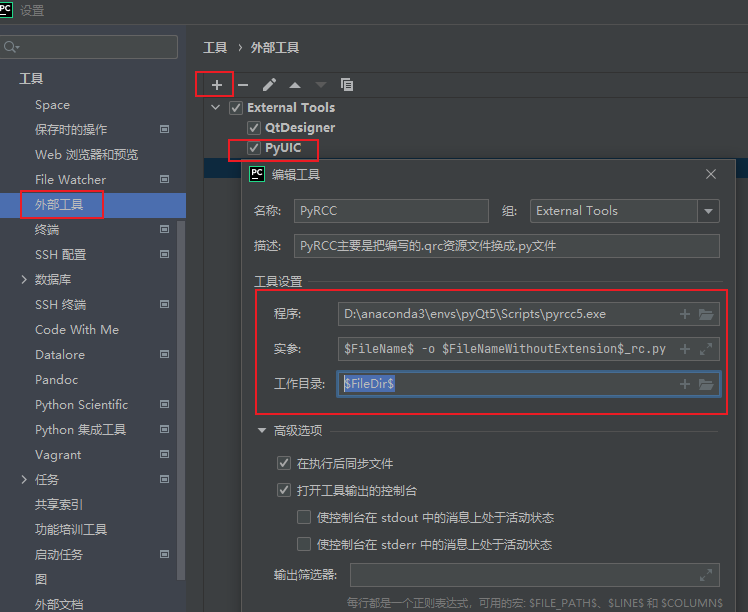748x612 pixels.
Task: Open 图 settings page
Action: coord(41,580)
